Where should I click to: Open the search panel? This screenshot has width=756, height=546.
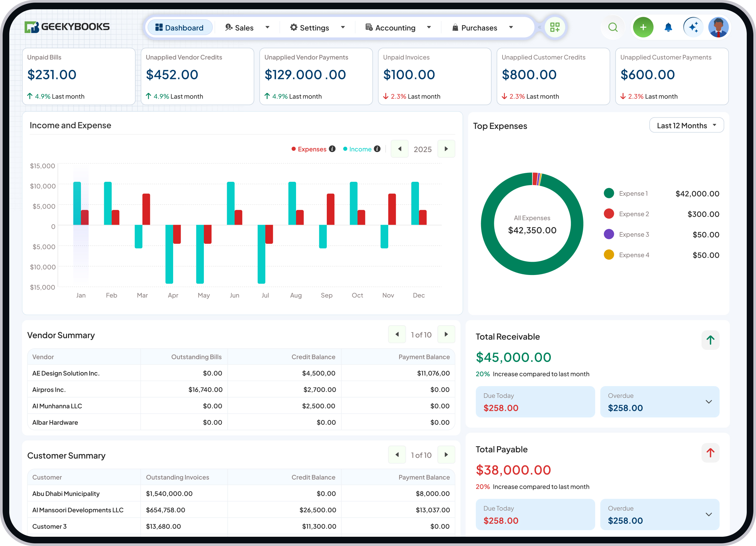point(613,27)
